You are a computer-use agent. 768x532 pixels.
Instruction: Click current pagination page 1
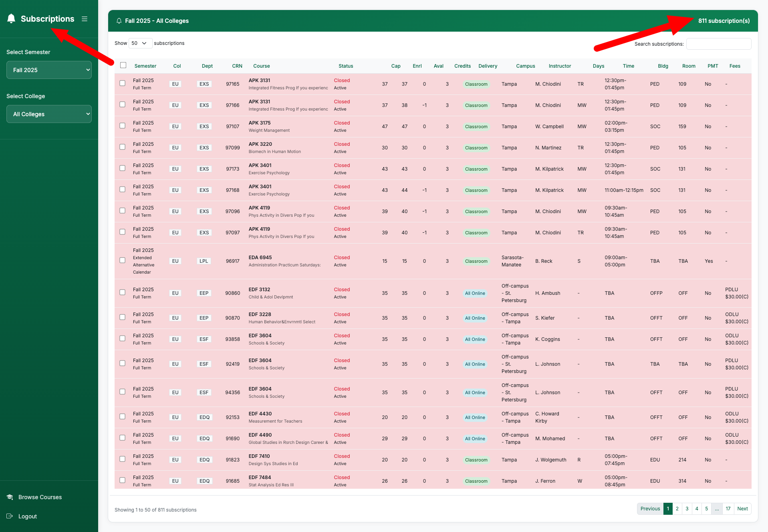668,509
